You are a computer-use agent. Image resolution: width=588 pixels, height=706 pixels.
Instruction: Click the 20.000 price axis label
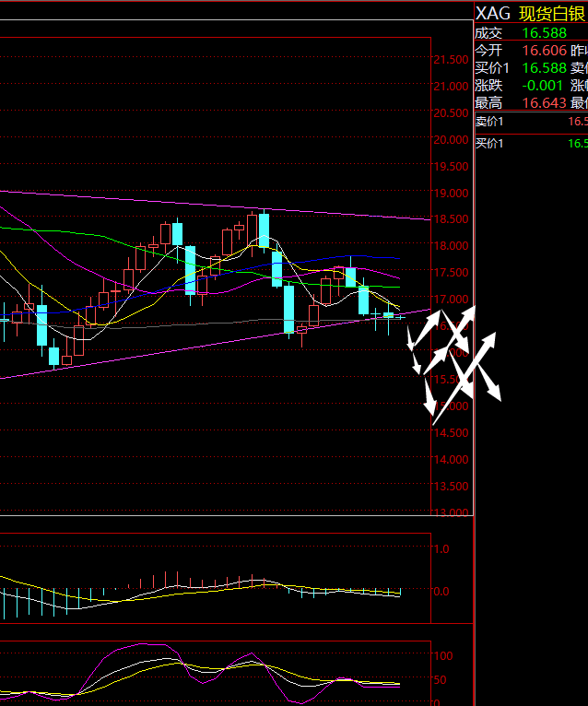tap(451, 139)
